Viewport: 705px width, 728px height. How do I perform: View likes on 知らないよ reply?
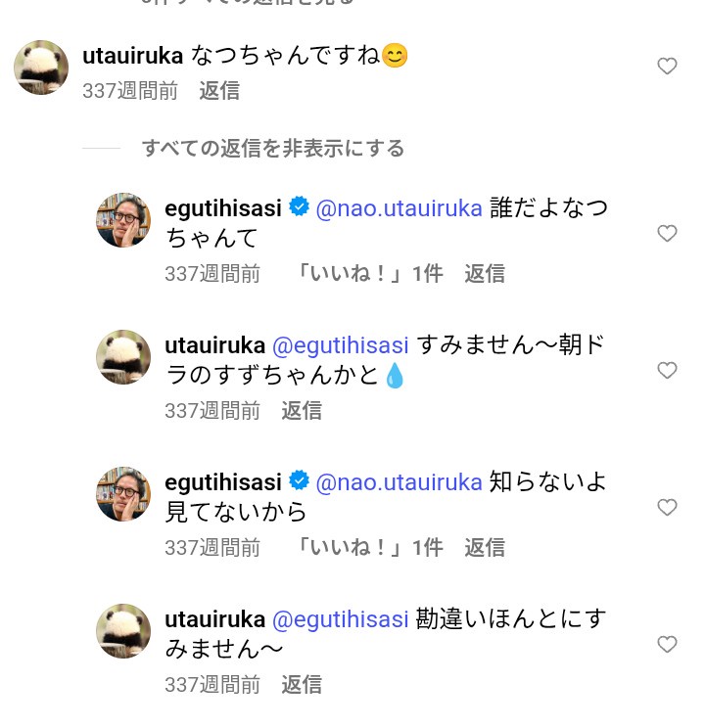click(369, 548)
